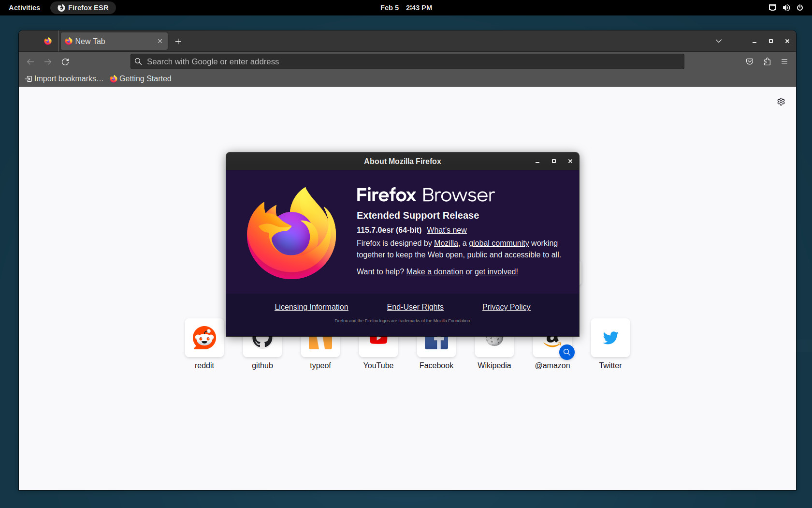Select the New Tab tab
Screen dimensions: 812x508
(x=114, y=41)
